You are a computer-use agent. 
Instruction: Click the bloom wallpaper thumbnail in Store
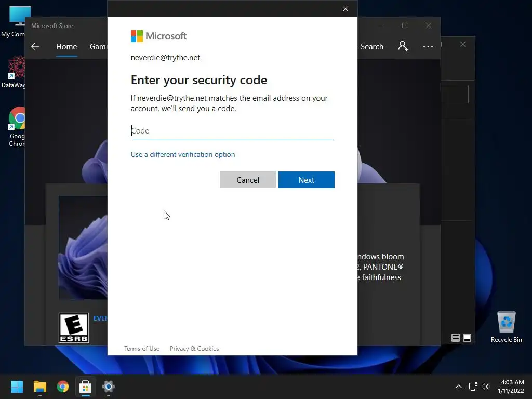click(x=83, y=248)
